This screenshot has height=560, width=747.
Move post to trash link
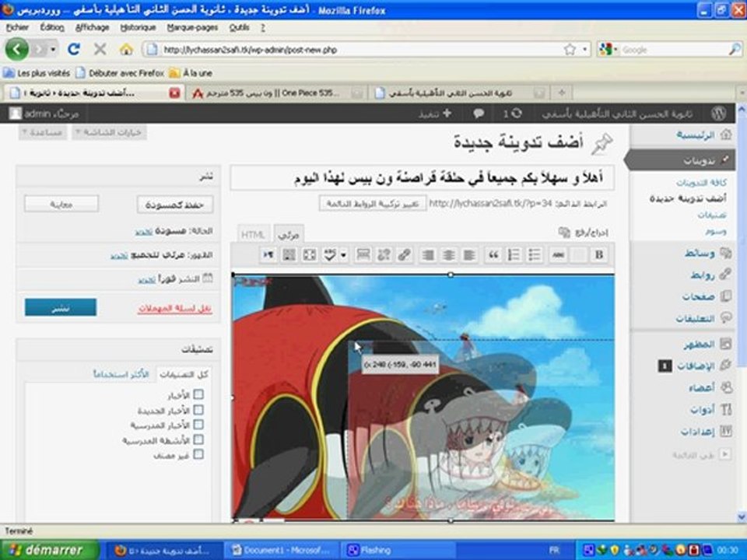[174, 309]
